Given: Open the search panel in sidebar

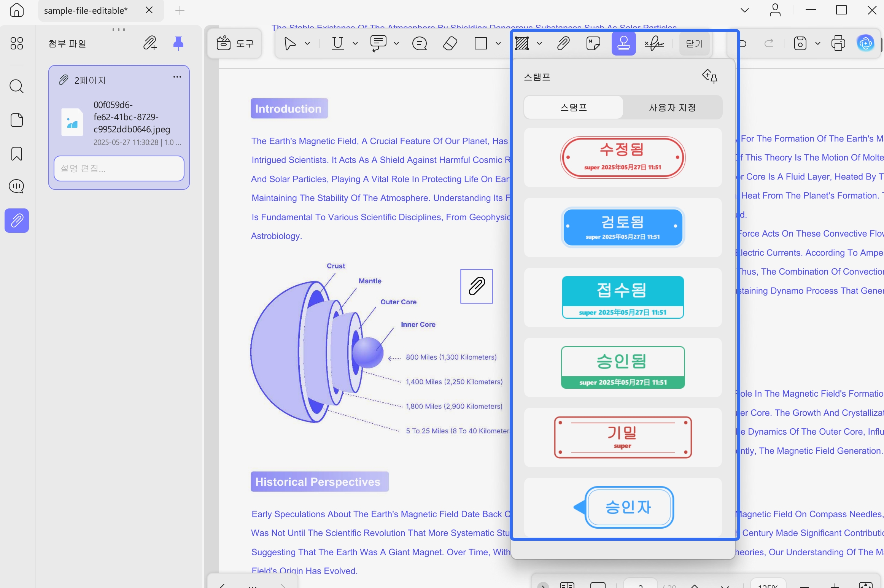Looking at the screenshot, I should [x=17, y=86].
